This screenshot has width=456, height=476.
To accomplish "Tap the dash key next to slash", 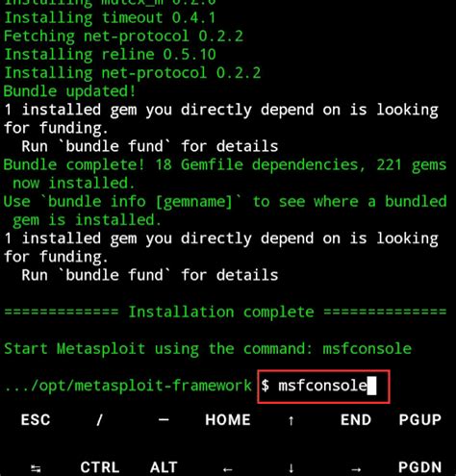I will (164, 419).
